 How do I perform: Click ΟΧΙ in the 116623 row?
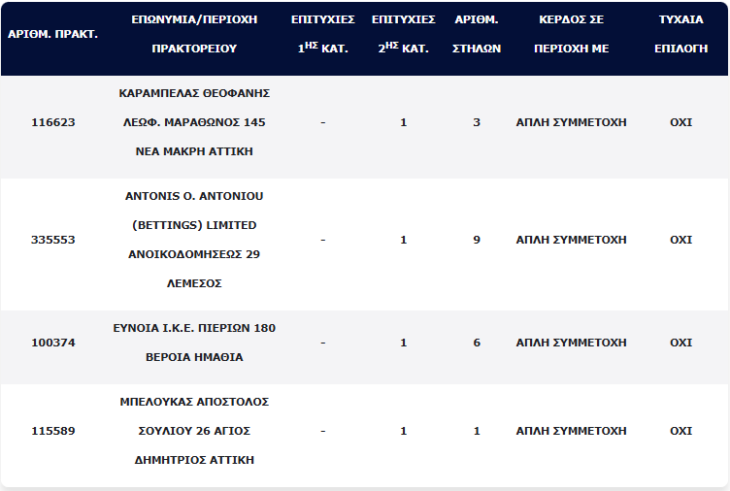point(681,123)
